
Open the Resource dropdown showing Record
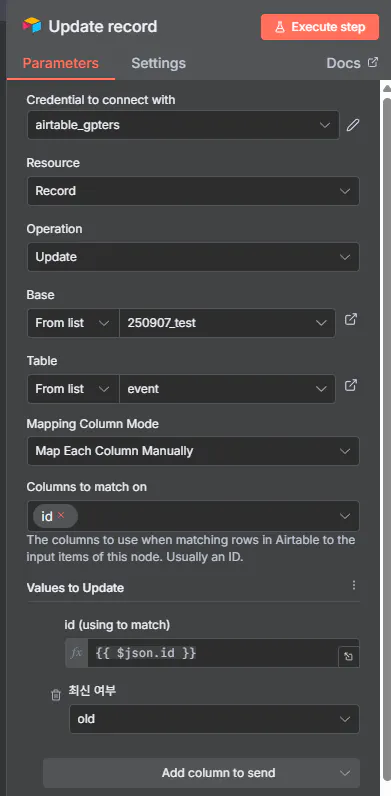(x=193, y=191)
